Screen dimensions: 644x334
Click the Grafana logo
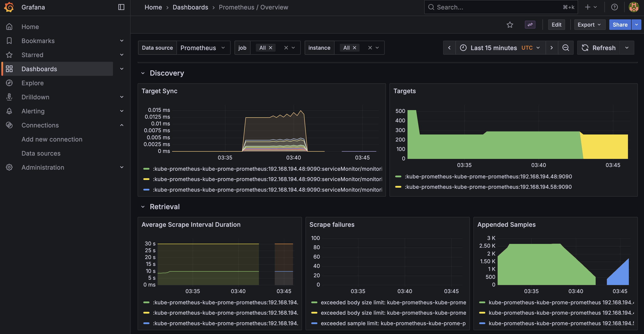(9, 7)
